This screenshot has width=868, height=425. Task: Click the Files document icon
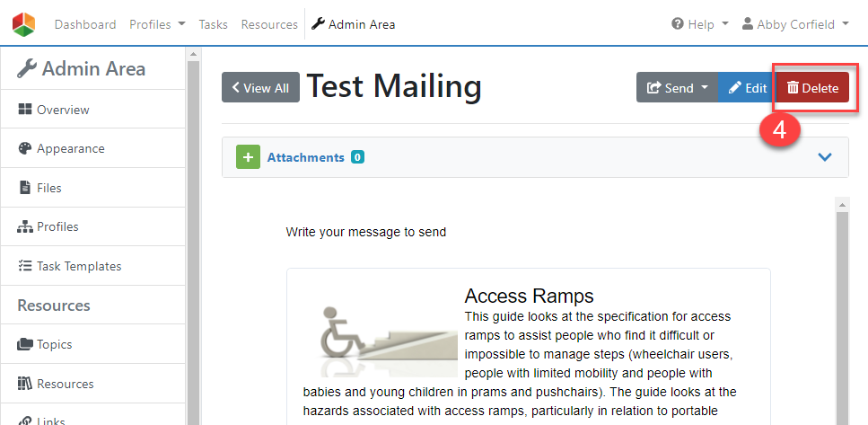point(25,188)
